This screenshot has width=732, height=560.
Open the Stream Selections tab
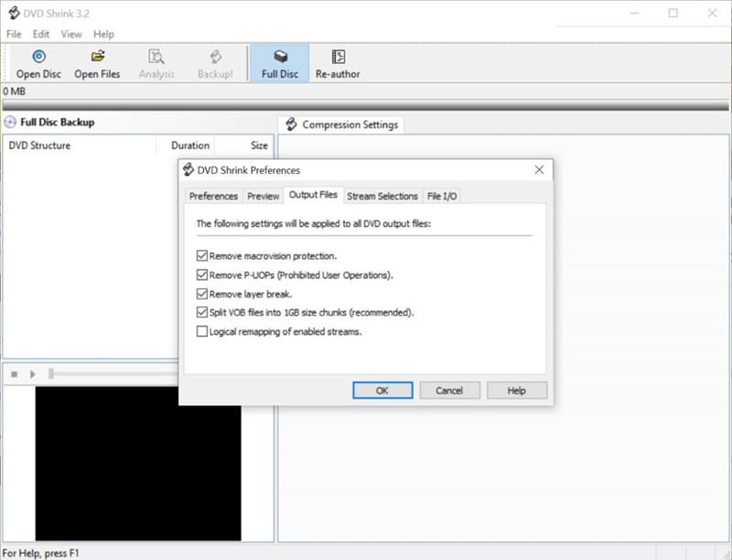click(382, 196)
